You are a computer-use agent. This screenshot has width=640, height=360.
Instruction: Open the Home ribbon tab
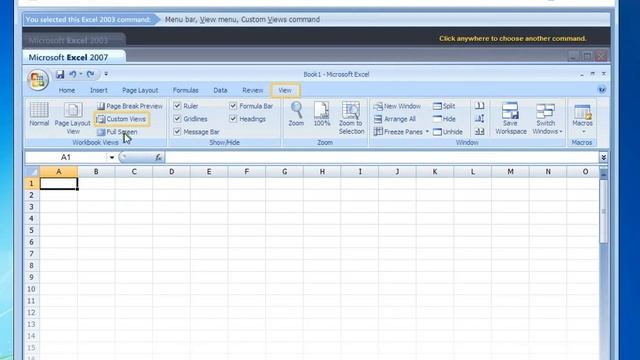click(x=67, y=90)
